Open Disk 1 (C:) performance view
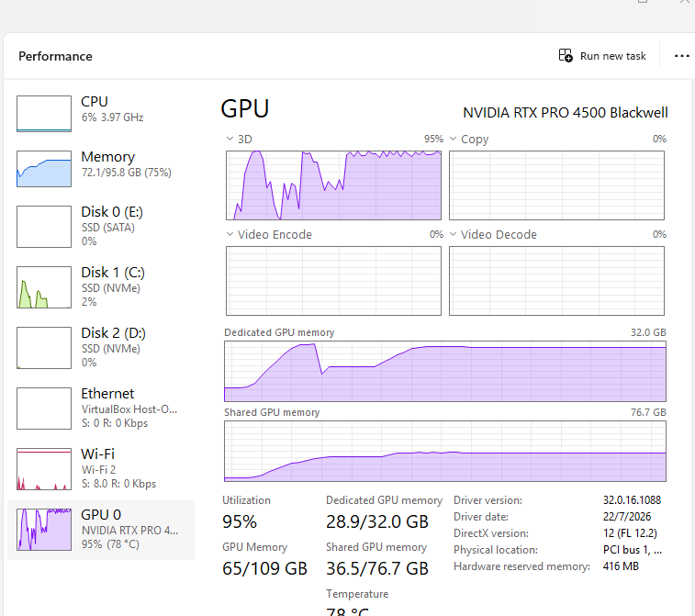The image size is (695, 616). (101, 286)
